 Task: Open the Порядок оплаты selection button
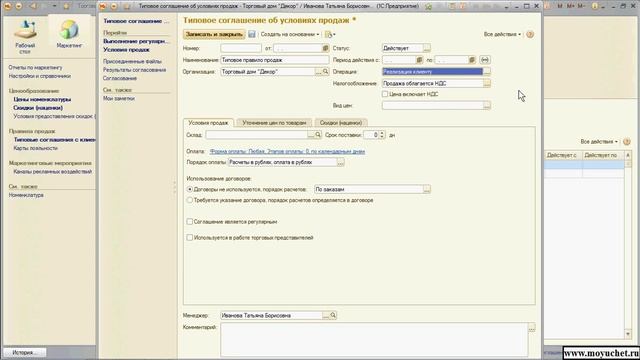tap(340, 162)
